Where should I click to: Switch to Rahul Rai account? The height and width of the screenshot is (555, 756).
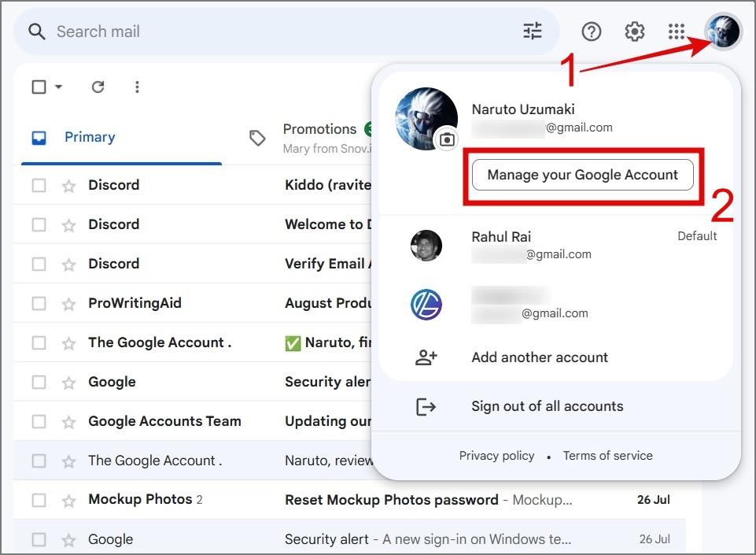tap(556, 246)
